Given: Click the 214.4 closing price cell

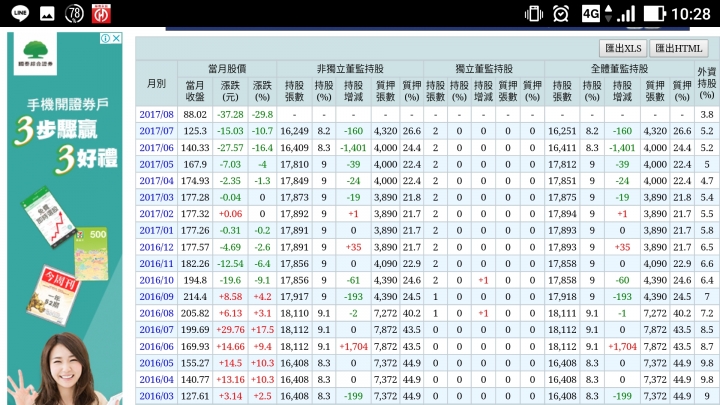Looking at the screenshot, I should (x=195, y=297).
